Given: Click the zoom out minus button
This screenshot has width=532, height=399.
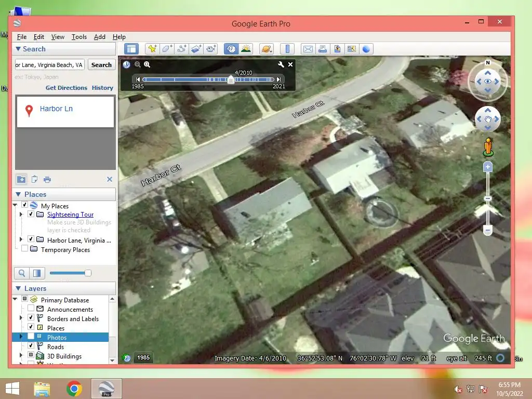Looking at the screenshot, I should point(487,230).
